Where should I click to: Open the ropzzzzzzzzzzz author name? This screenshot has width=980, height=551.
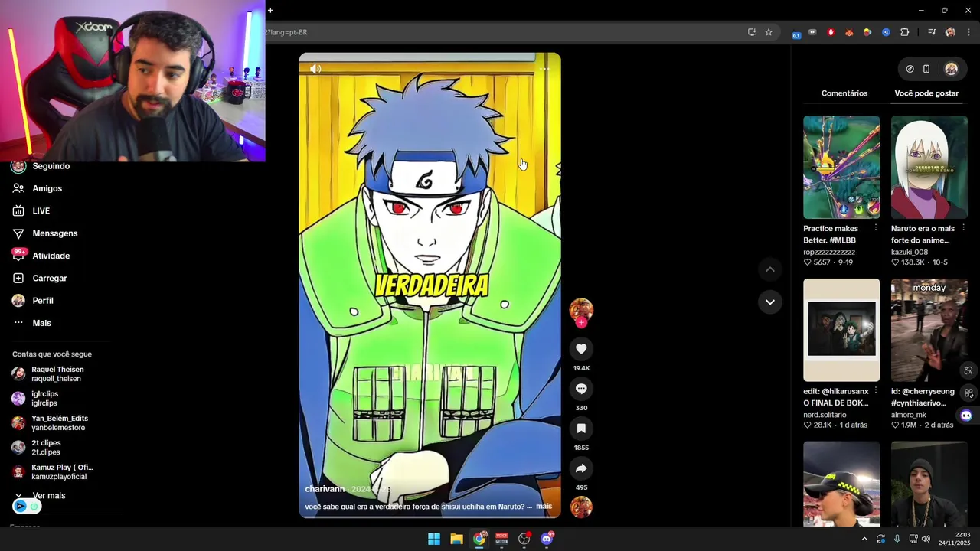[829, 252]
